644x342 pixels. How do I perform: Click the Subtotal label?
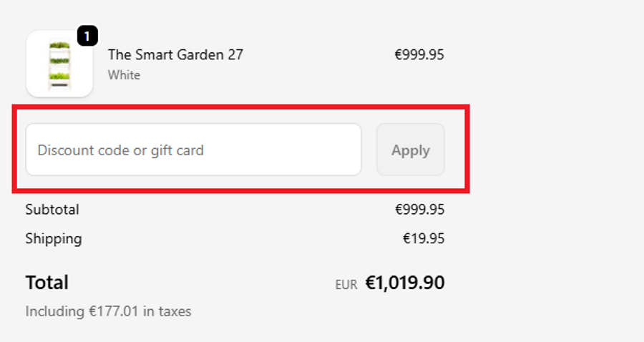click(52, 210)
